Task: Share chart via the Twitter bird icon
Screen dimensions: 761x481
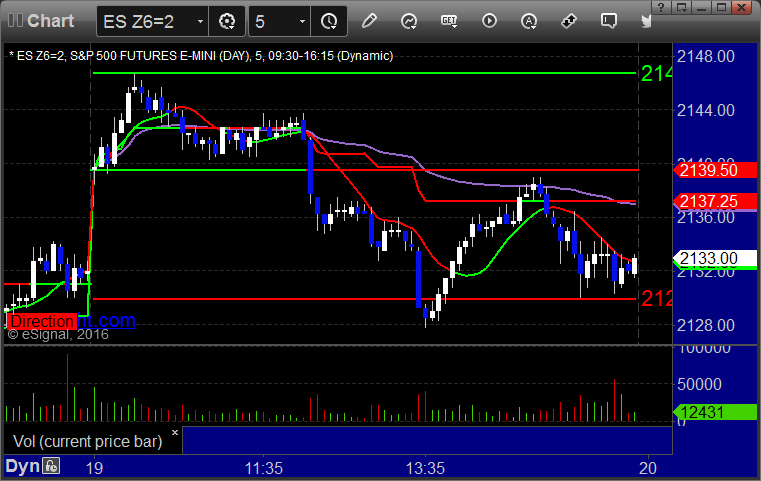Action: click(646, 21)
